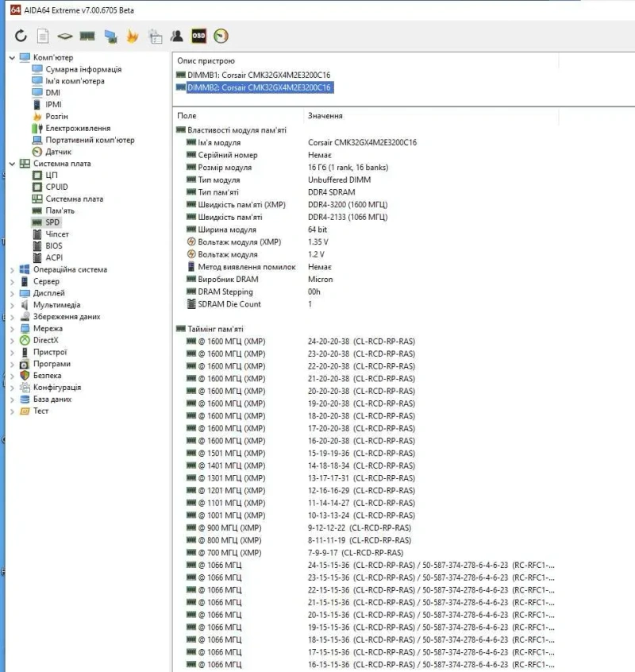The height and width of the screenshot is (672, 635).
Task: Expand the Операційна система node
Action: click(x=12, y=270)
